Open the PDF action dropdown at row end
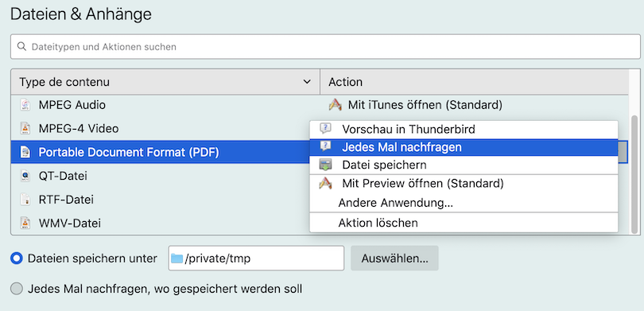 pyautogui.click(x=623, y=153)
